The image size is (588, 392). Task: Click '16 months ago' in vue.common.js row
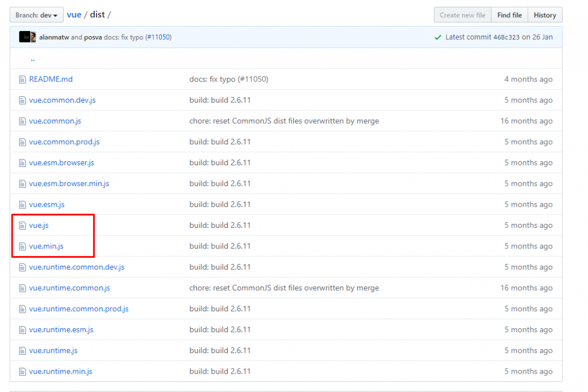coord(526,121)
